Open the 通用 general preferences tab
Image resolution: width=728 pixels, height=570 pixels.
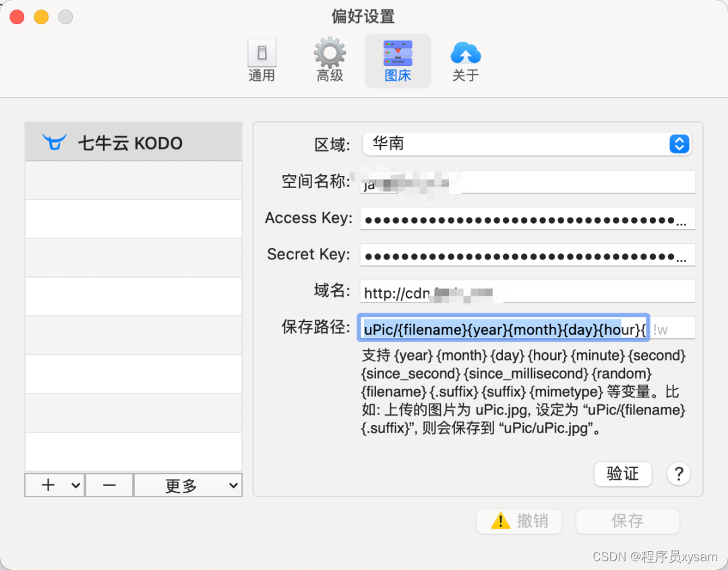(262, 61)
